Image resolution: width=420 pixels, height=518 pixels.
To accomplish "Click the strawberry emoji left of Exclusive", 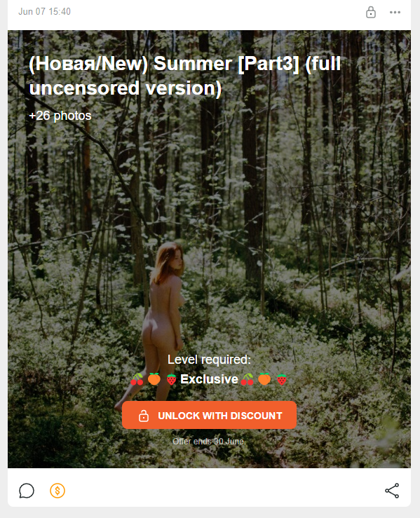I will click(171, 379).
